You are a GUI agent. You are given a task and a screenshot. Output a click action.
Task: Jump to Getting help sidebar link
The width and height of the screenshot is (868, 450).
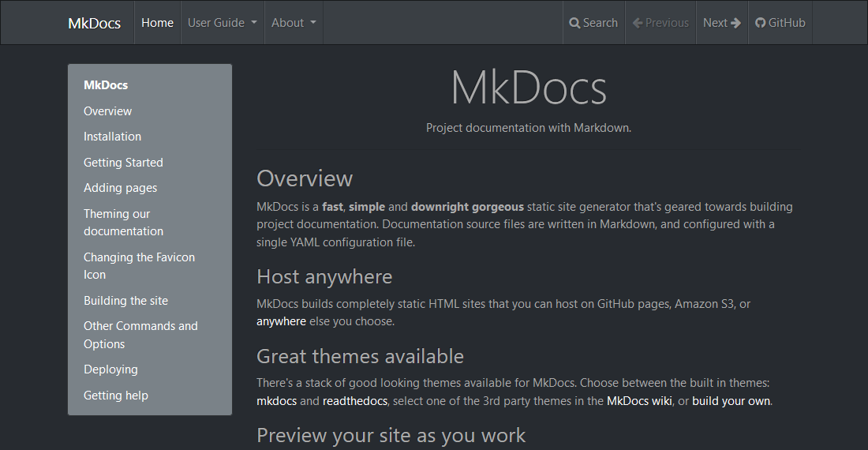pyautogui.click(x=116, y=396)
